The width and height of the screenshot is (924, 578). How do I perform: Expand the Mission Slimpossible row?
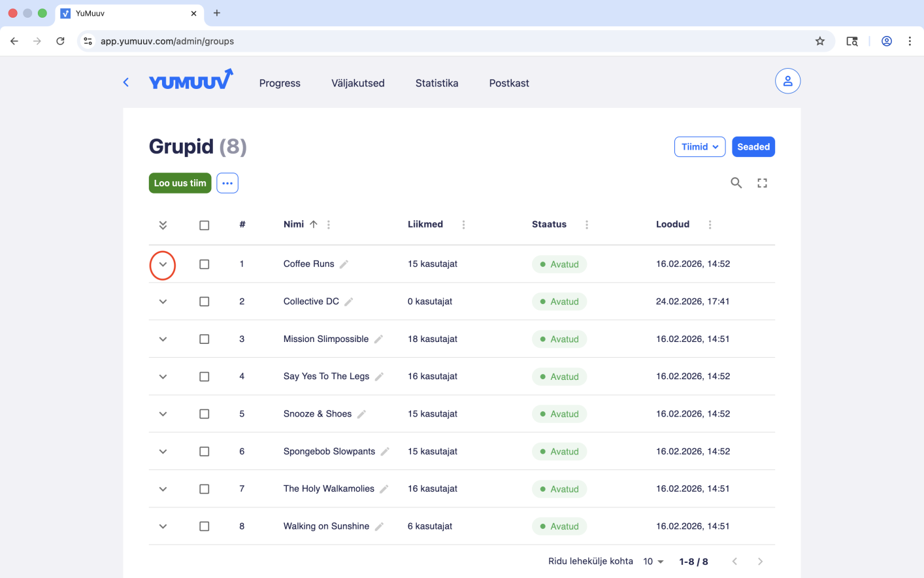click(x=163, y=339)
